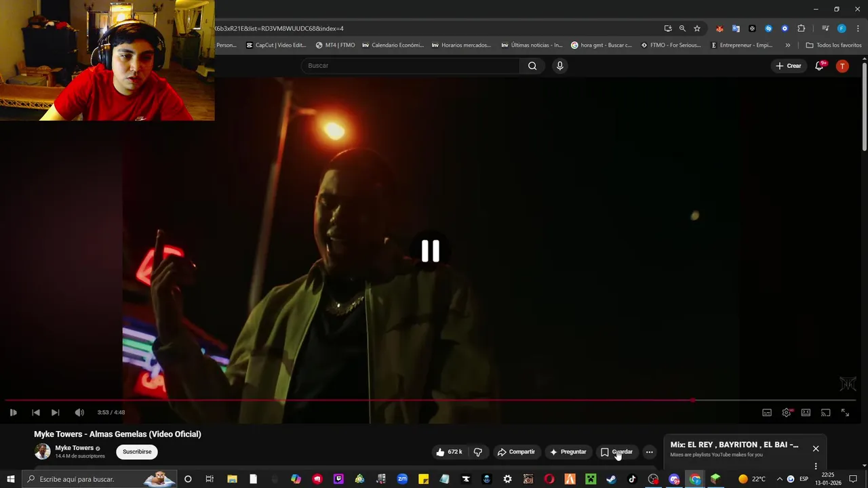
Task: Open the MT4 | FTMO bookmark
Action: pos(335,45)
